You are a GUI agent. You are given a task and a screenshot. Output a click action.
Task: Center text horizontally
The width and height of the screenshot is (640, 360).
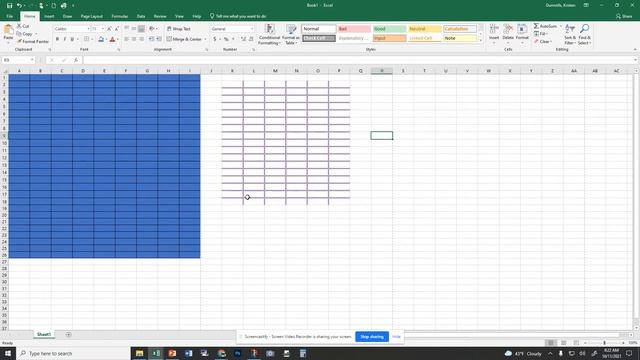click(134, 39)
